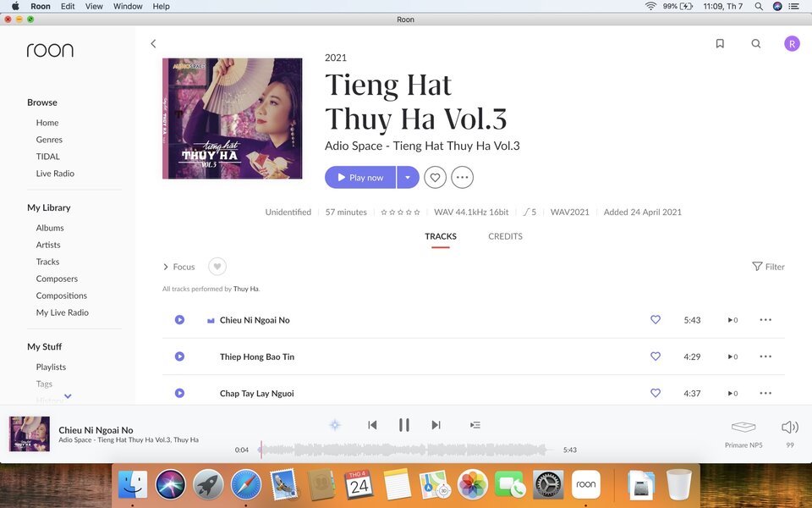Viewport: 812px width, 508px height.
Task: Open the bookmarks icon in the top bar
Action: point(720,43)
